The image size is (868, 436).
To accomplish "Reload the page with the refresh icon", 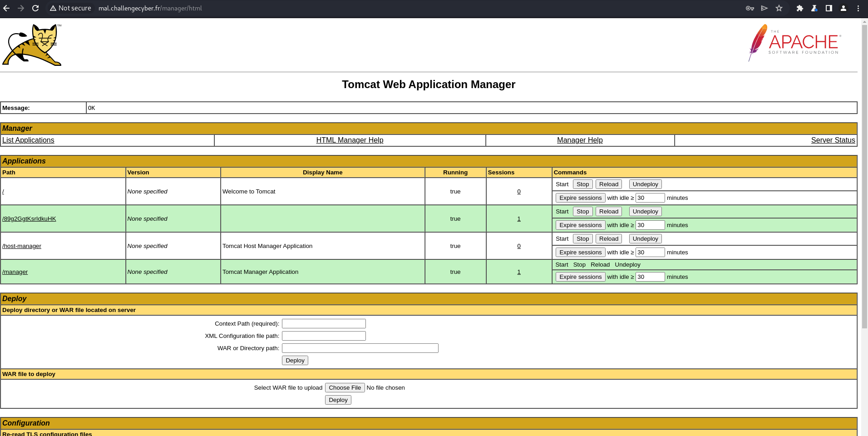I will 35,8.
